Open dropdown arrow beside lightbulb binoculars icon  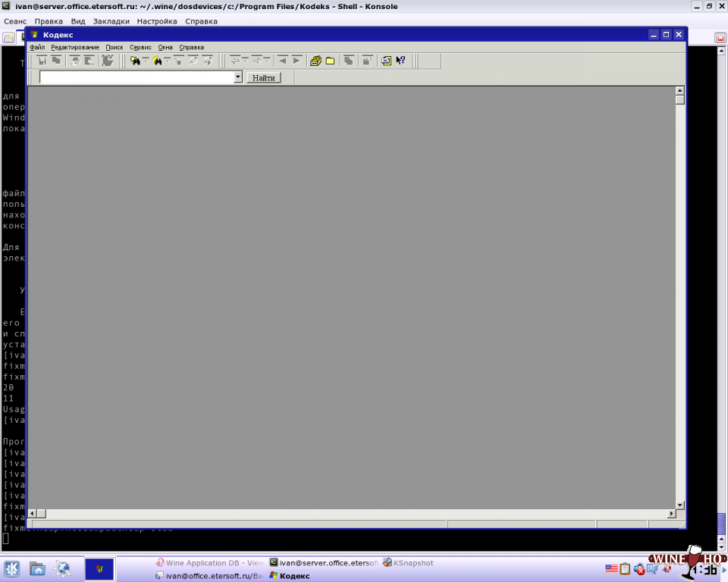[x=168, y=61]
